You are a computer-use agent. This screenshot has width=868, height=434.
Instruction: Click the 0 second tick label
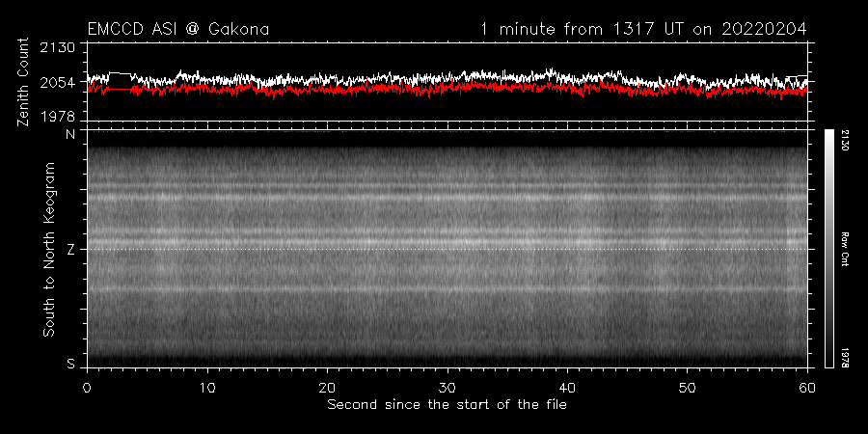pos(87,387)
